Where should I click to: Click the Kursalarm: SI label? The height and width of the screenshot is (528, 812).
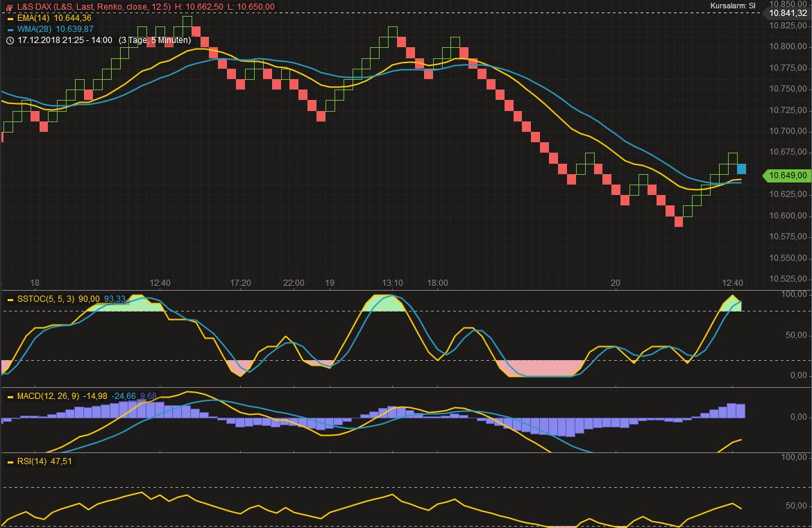pyautogui.click(x=733, y=6)
